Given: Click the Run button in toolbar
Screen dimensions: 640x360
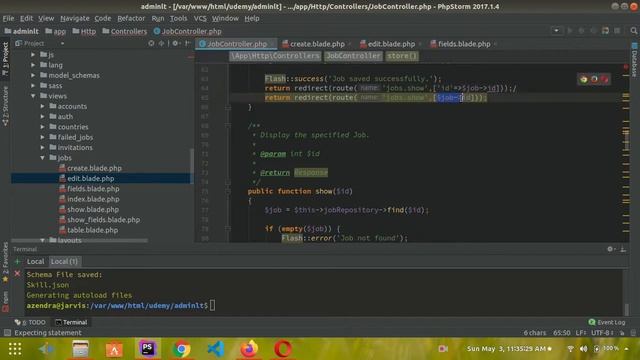Looking at the screenshot, I should [570, 31].
